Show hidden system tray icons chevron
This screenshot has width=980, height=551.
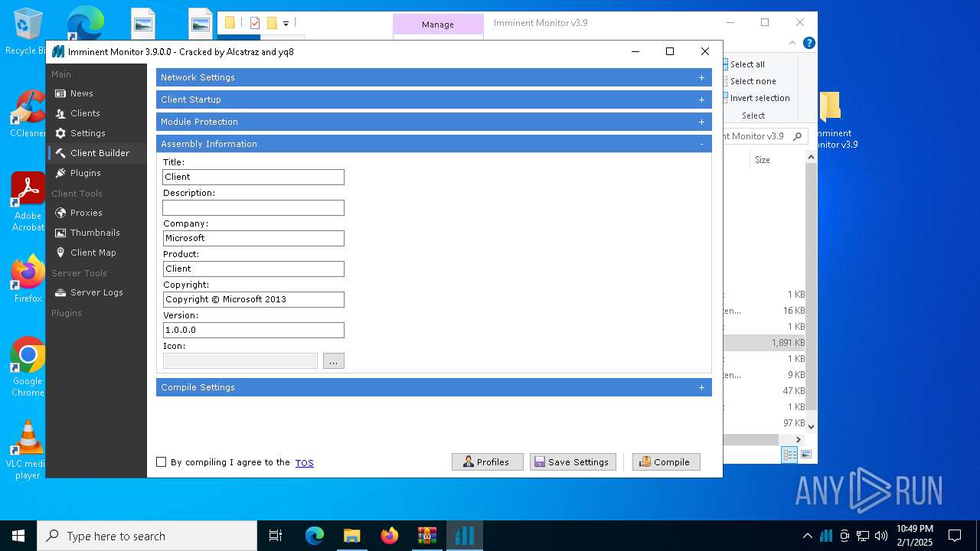tap(807, 536)
